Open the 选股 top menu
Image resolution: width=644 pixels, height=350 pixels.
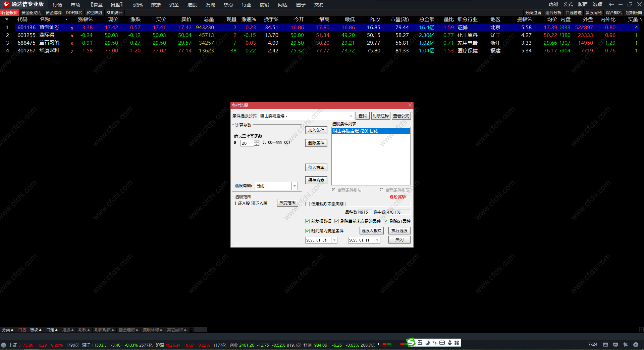pyautogui.click(x=192, y=5)
